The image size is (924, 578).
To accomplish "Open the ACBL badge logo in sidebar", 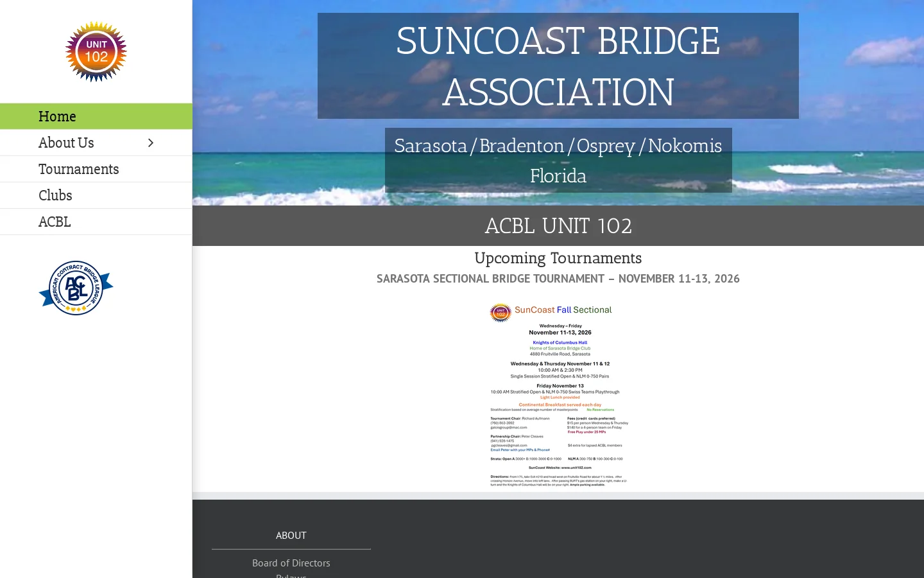I will [76, 288].
